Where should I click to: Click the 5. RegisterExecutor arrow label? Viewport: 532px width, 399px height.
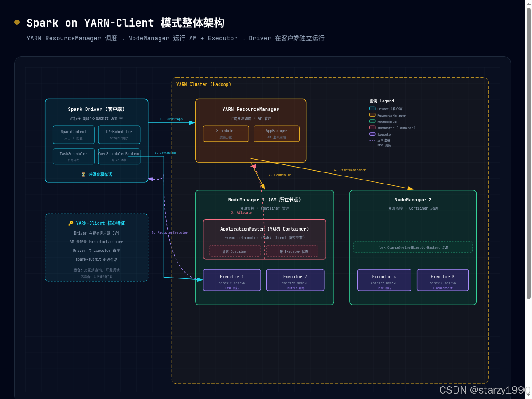tap(169, 233)
